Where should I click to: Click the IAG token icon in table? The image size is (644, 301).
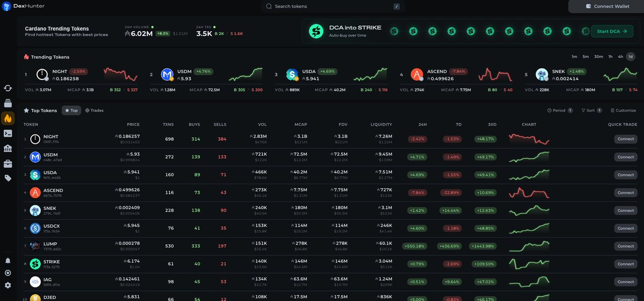click(x=35, y=282)
